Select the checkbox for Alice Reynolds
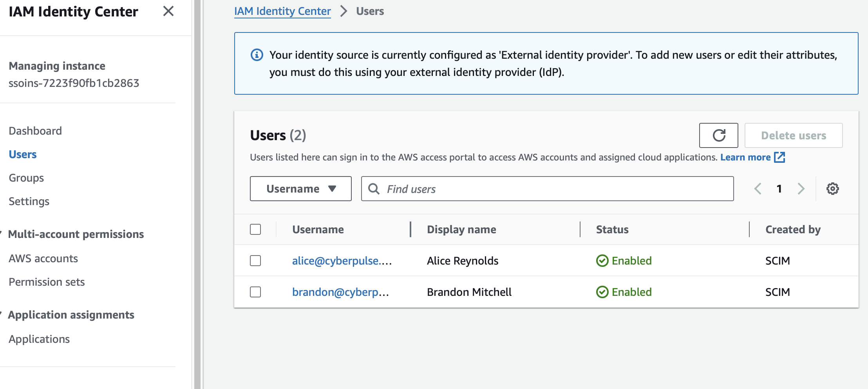This screenshot has height=389, width=868. pos(255,260)
